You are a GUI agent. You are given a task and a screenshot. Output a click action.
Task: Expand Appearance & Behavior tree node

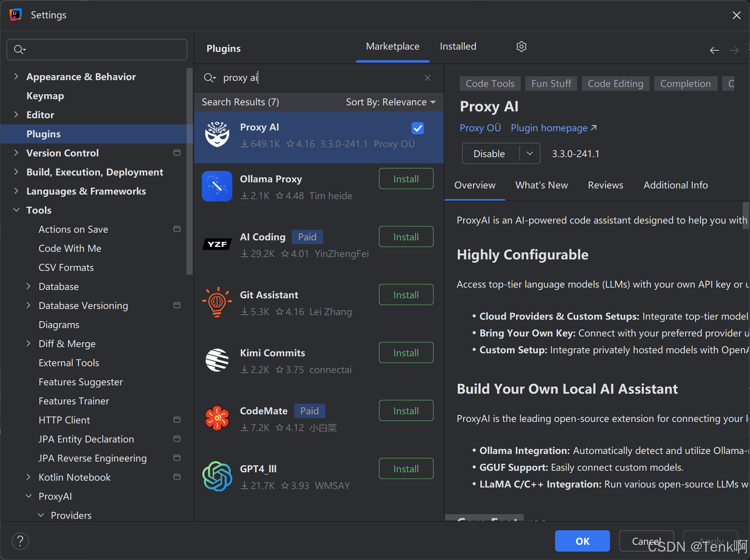click(16, 76)
